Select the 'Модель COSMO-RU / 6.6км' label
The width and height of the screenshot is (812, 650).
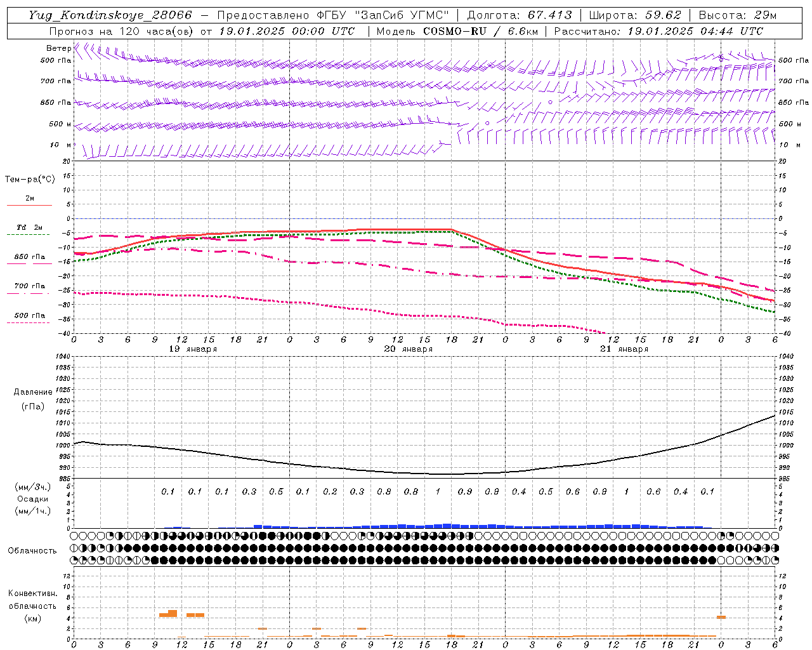click(457, 31)
